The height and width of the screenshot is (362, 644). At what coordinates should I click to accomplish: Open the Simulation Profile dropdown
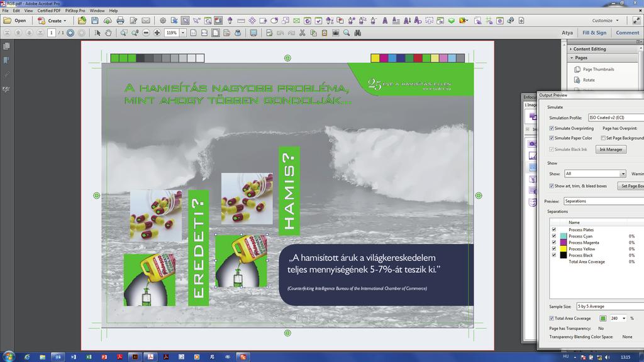pyautogui.click(x=616, y=118)
